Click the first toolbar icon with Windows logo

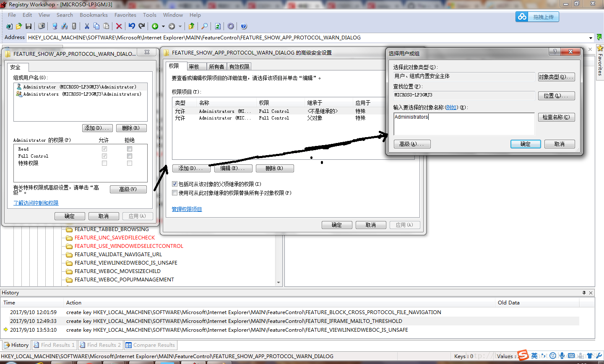(9, 26)
